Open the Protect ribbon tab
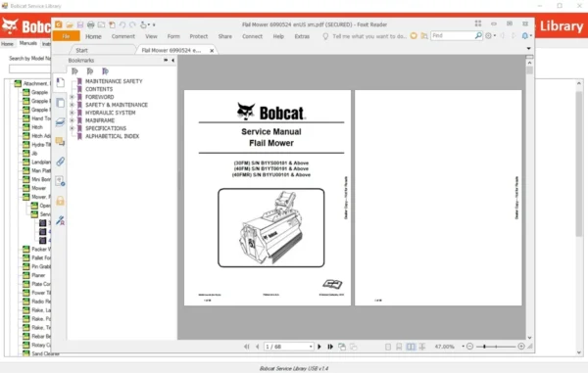 [199, 36]
